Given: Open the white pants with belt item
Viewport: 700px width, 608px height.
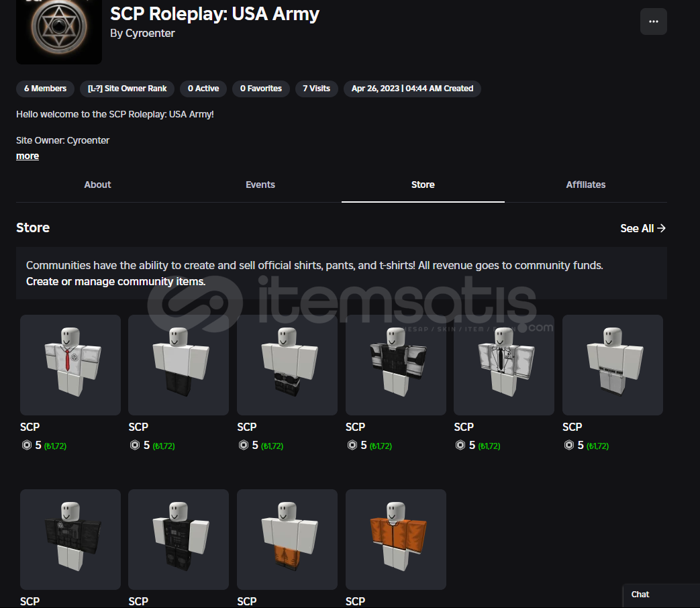Looking at the screenshot, I should 612,365.
